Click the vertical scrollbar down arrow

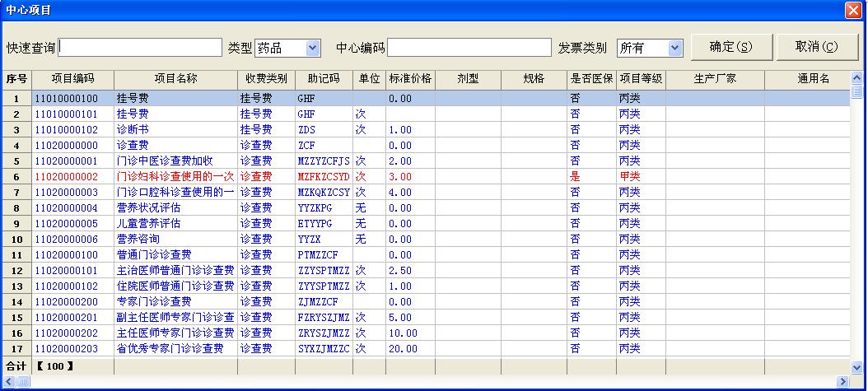point(857,365)
